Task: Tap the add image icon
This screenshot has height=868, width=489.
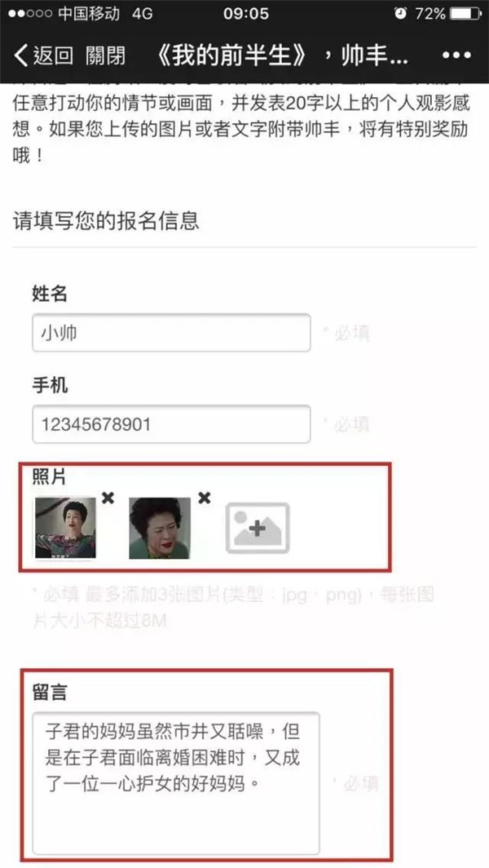Action: click(x=258, y=528)
